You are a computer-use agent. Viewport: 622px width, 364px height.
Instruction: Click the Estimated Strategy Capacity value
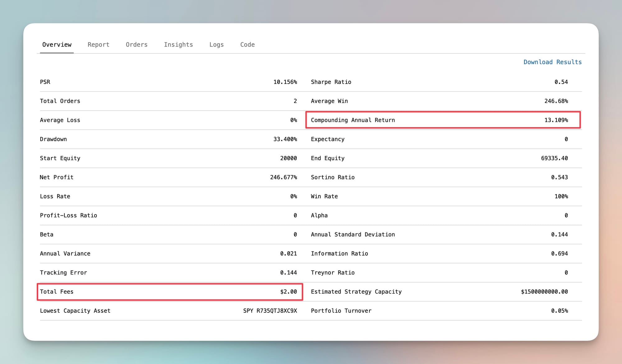coord(544,292)
